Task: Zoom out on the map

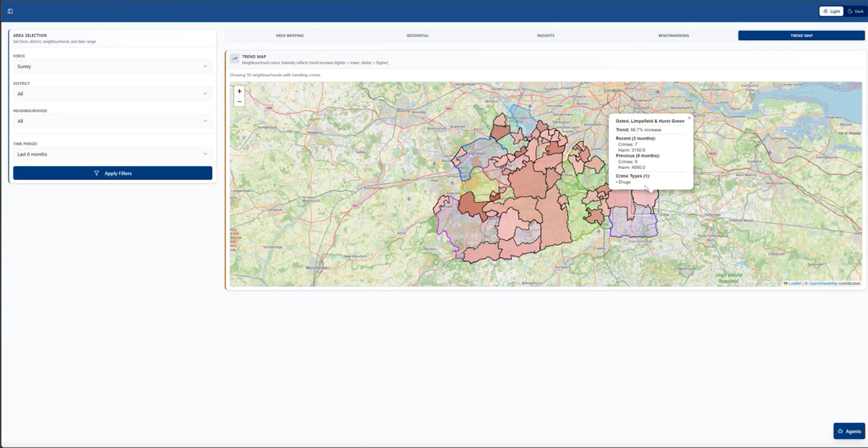Action: coord(239,101)
